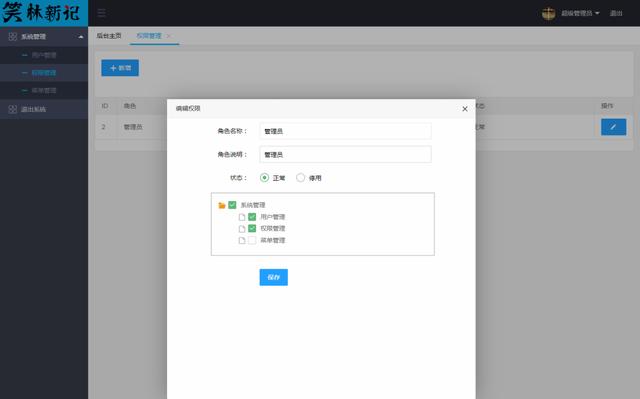Click into the 角色名称 input field
The image size is (640, 399).
pos(345,131)
